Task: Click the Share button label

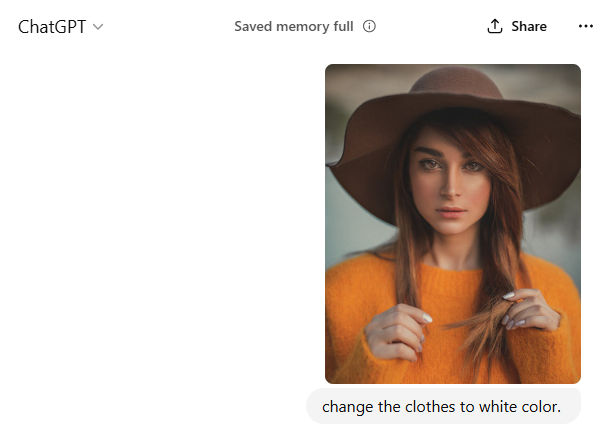Action: [x=529, y=27]
